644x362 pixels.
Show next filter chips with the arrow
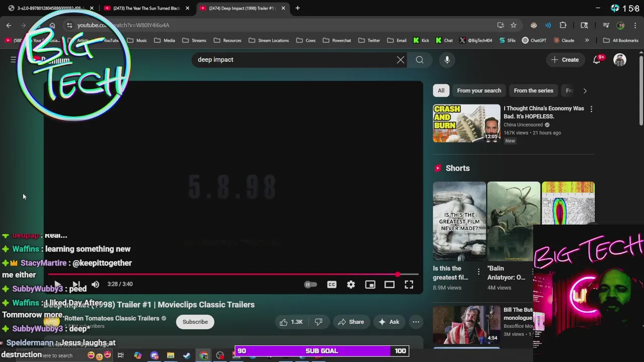coord(585,90)
